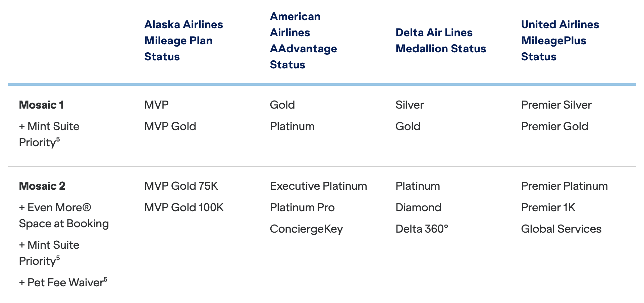644x303 pixels.
Task: Click Even More Space at Booking text
Action: coord(64,216)
